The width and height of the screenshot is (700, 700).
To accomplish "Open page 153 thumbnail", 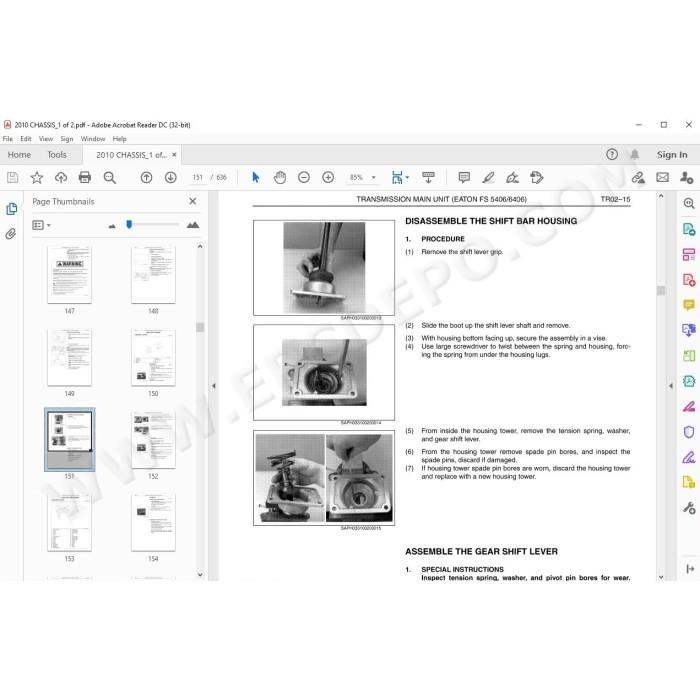I will 70,523.
